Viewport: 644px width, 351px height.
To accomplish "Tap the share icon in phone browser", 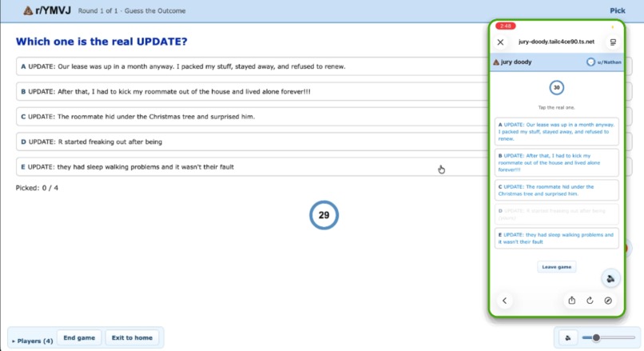I will click(572, 301).
